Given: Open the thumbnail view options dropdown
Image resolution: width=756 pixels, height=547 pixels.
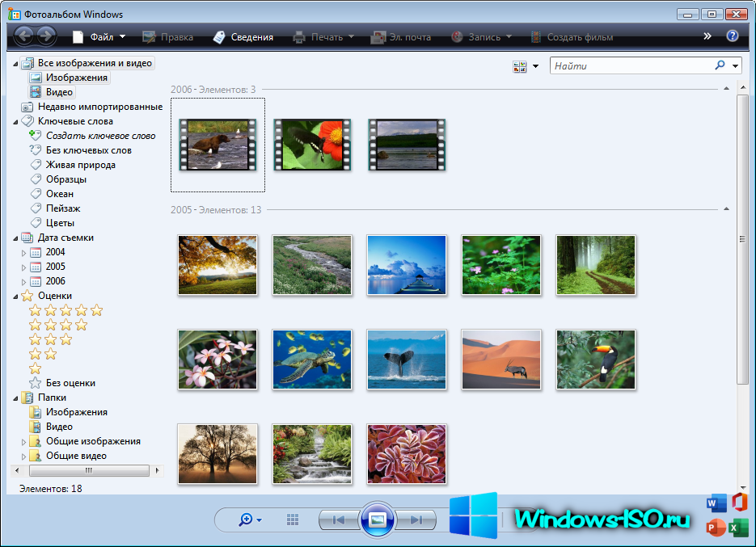Looking at the screenshot, I should coord(535,66).
